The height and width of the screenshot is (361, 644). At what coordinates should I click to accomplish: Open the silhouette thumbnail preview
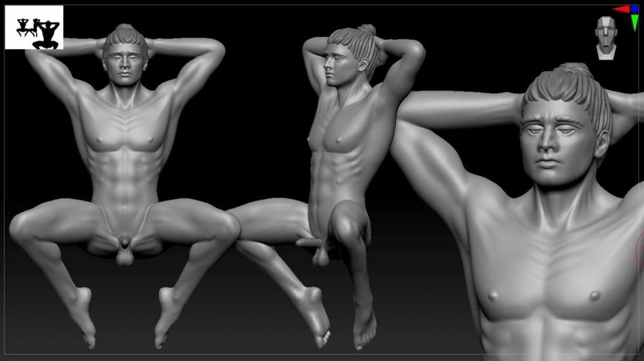(34, 27)
